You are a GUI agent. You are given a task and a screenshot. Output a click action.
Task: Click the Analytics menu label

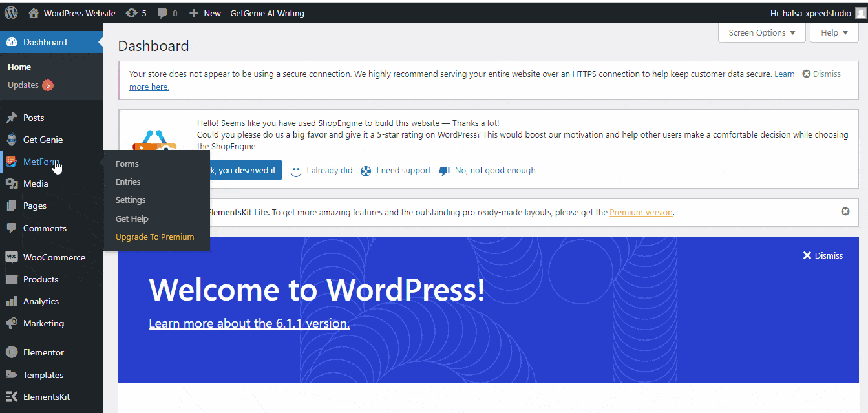(x=41, y=301)
